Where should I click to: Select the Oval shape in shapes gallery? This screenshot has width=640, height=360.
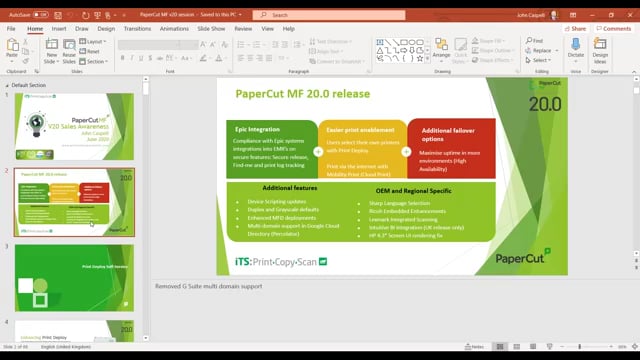pyautogui.click(x=412, y=42)
